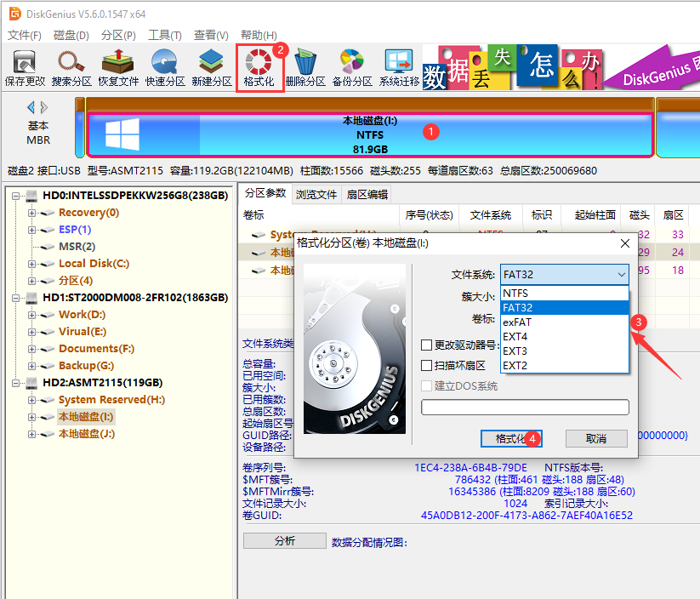Choose EXT4 from file system list

pos(565,336)
